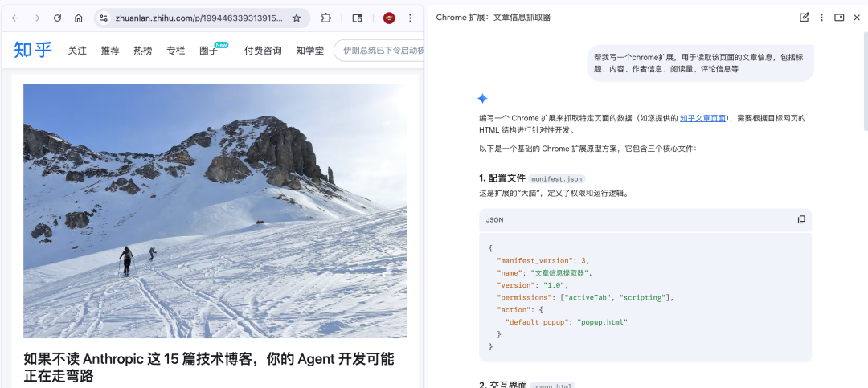This screenshot has width=868, height=388.
Task: Click the manifest.json filename tag
Action: [x=556, y=179]
